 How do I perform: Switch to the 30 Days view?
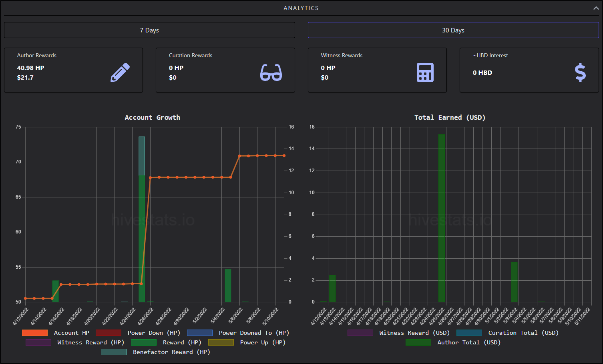[x=453, y=30]
